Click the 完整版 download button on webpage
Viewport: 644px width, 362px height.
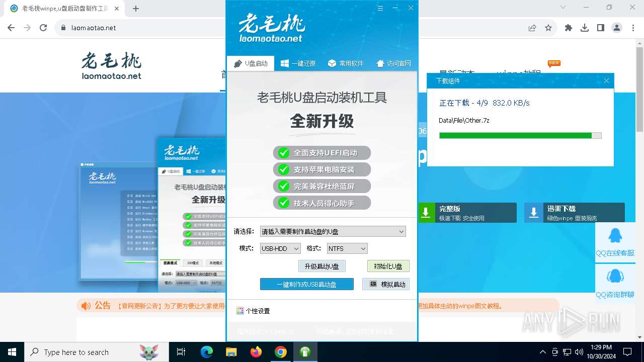coord(467,213)
